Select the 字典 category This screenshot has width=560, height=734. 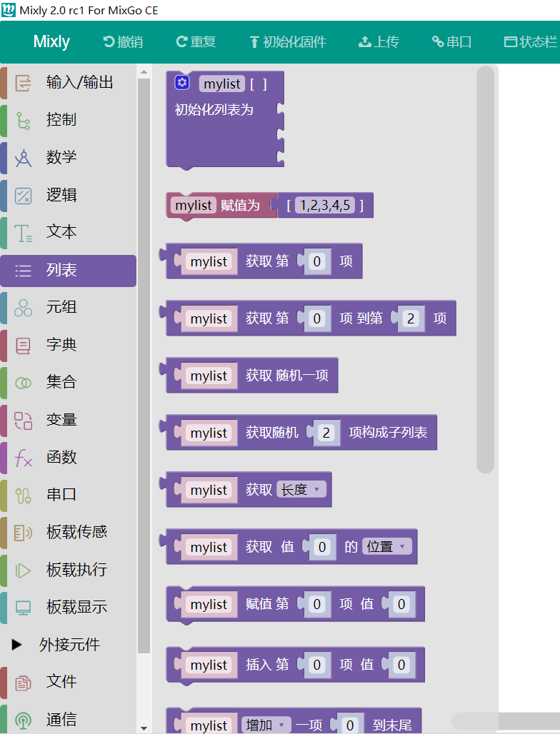coord(69,346)
